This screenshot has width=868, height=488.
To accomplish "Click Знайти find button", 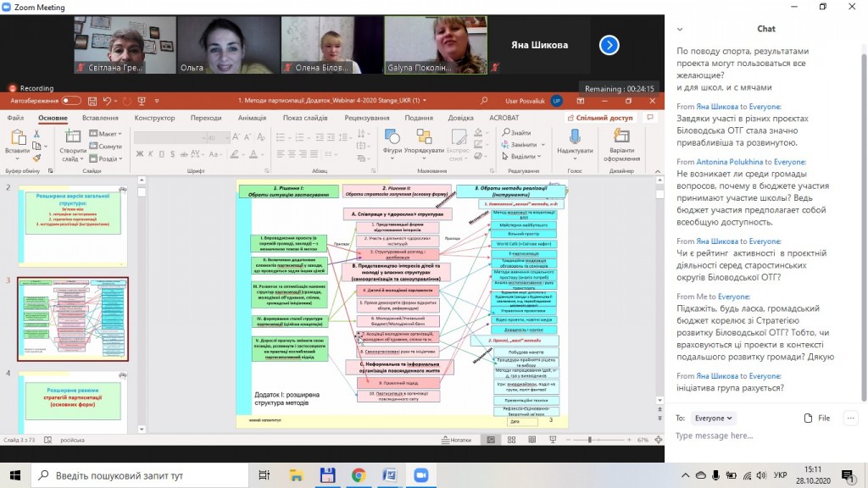I will pos(516,133).
